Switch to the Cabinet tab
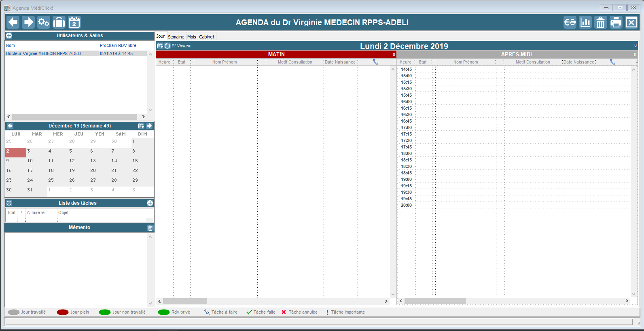Viewport: 644px width, 331px height. pyautogui.click(x=207, y=37)
